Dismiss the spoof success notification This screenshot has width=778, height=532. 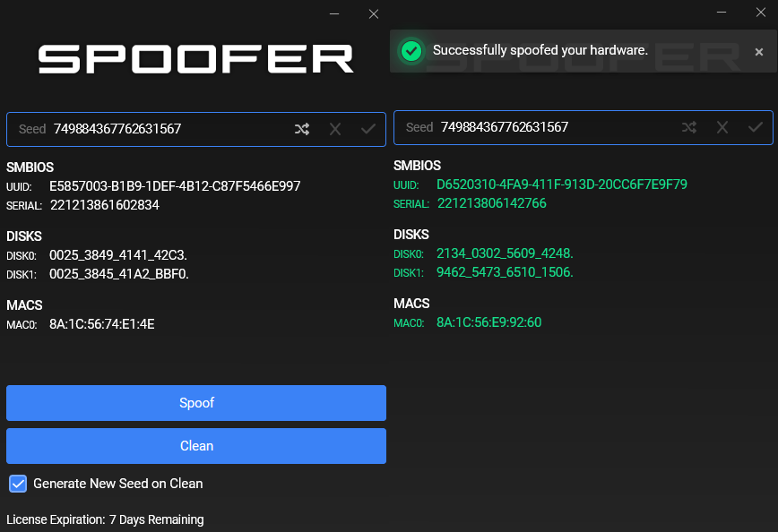[x=759, y=51]
